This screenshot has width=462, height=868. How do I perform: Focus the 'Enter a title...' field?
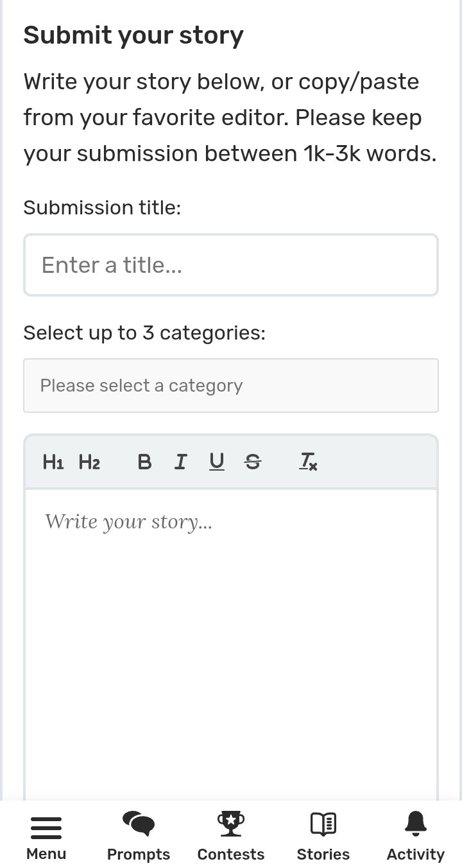click(x=231, y=265)
